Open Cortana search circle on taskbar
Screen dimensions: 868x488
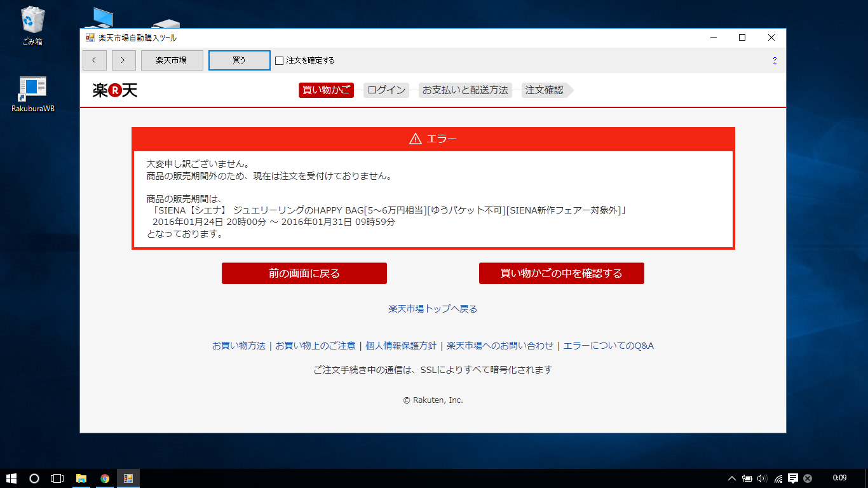coord(34,478)
